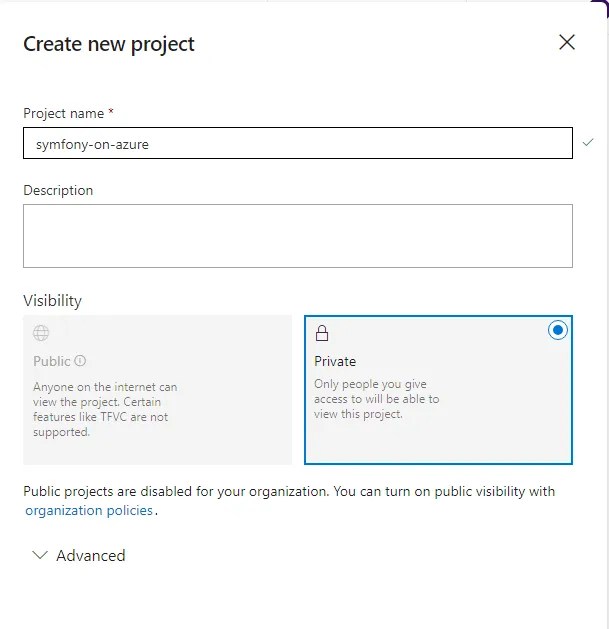609x629 pixels.
Task: Focus the Description text area
Action: 298,236
